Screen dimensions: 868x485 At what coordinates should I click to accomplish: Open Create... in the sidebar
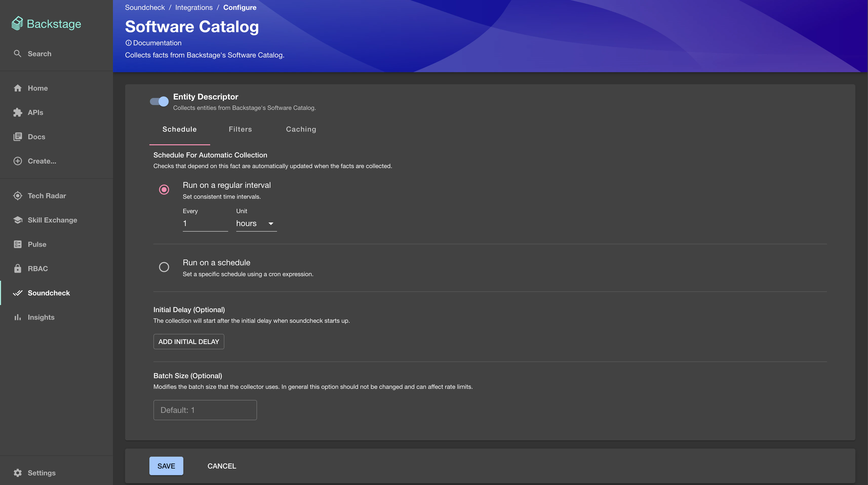(56, 161)
